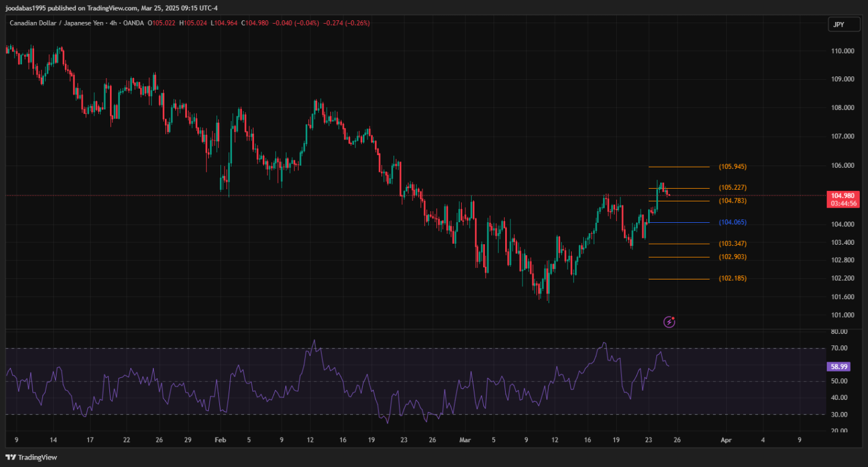Click the Canadian Dollar / Japanese Yen symbol title
The image size is (868, 467).
pyautogui.click(x=58, y=23)
